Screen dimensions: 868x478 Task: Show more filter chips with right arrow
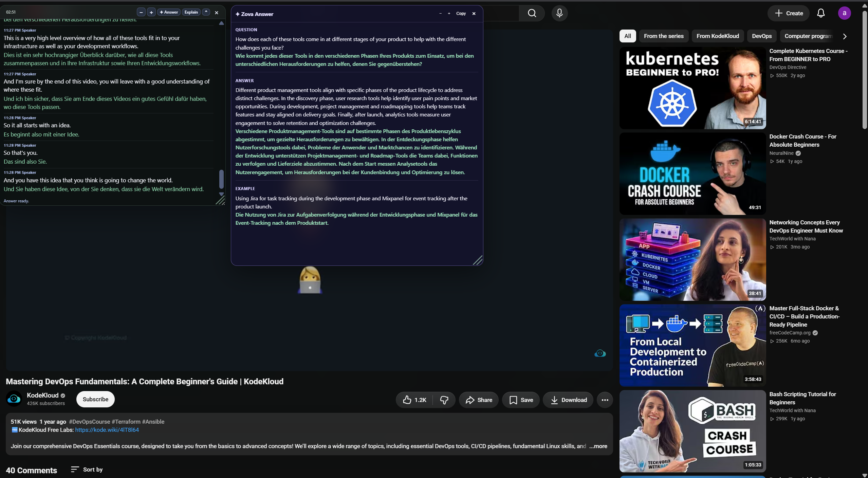pyautogui.click(x=845, y=36)
